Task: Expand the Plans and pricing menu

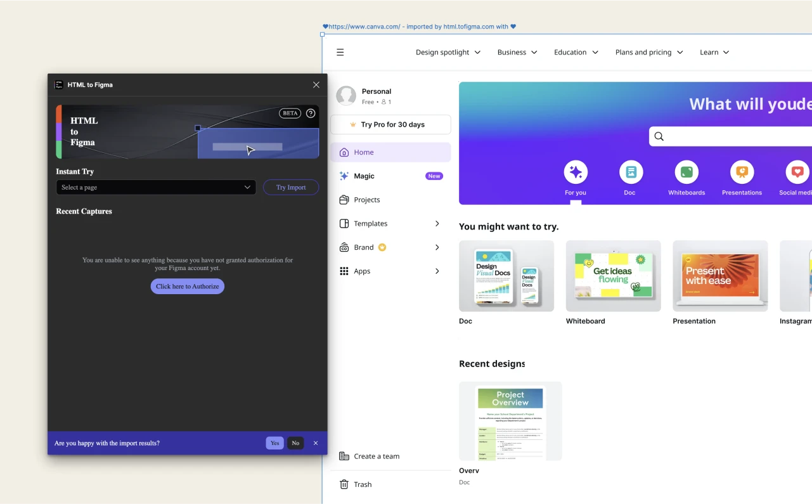Action: 649,53
